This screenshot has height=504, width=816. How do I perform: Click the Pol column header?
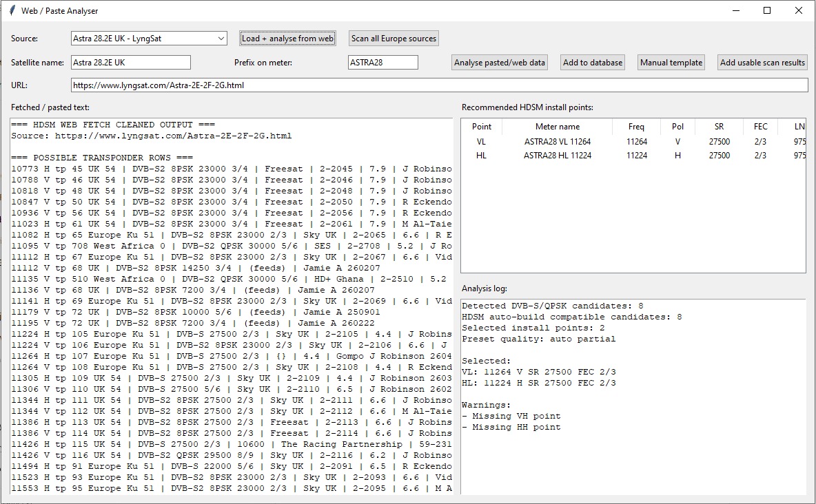point(677,127)
